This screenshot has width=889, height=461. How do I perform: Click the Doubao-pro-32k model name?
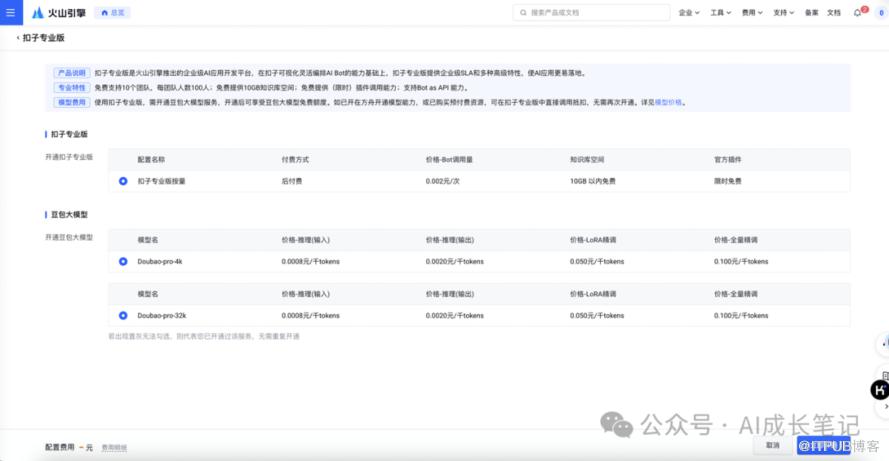[162, 316]
